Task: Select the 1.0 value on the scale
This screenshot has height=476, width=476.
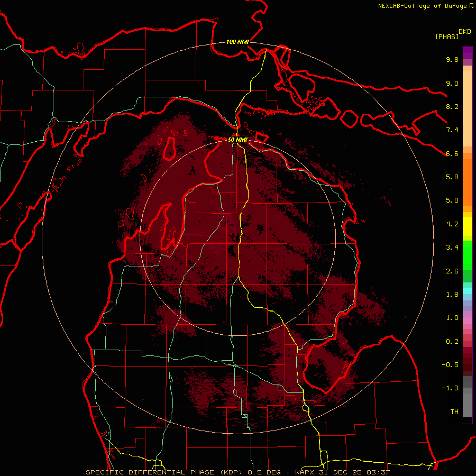Action: coord(452,318)
